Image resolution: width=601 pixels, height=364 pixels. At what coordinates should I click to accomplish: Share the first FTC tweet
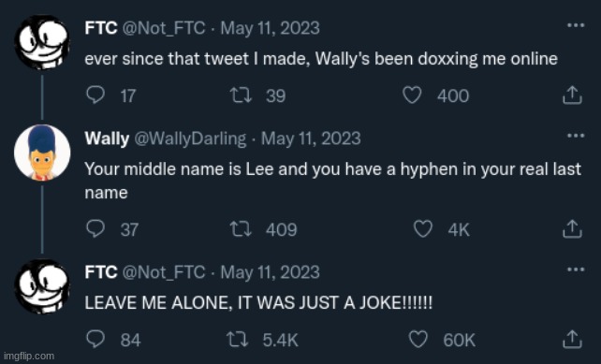572,95
